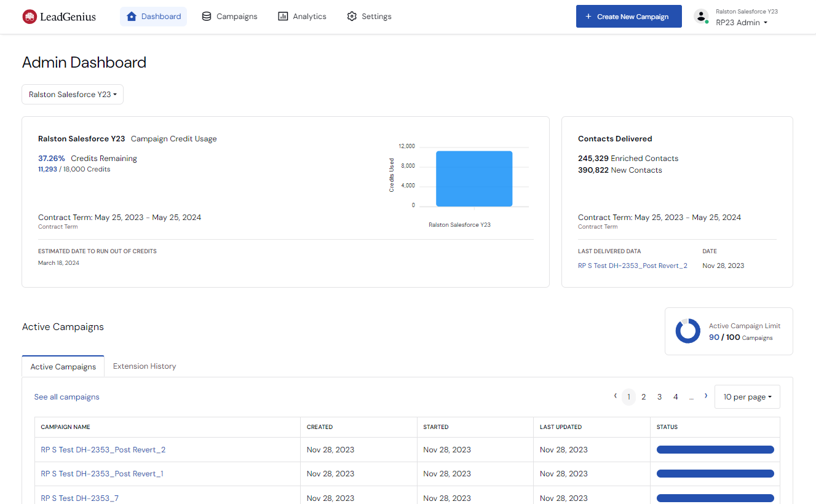
Task: Open campaign RP S Test DH-2353_Post Revert_1
Action: [x=102, y=474]
